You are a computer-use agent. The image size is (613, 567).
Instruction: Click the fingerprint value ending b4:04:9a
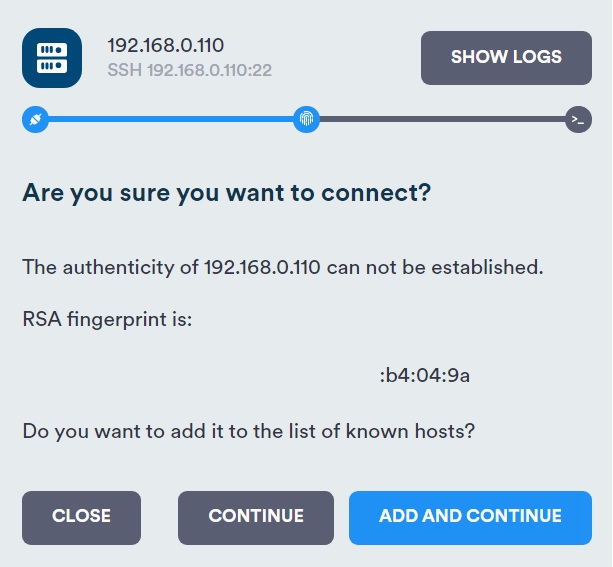(425, 376)
